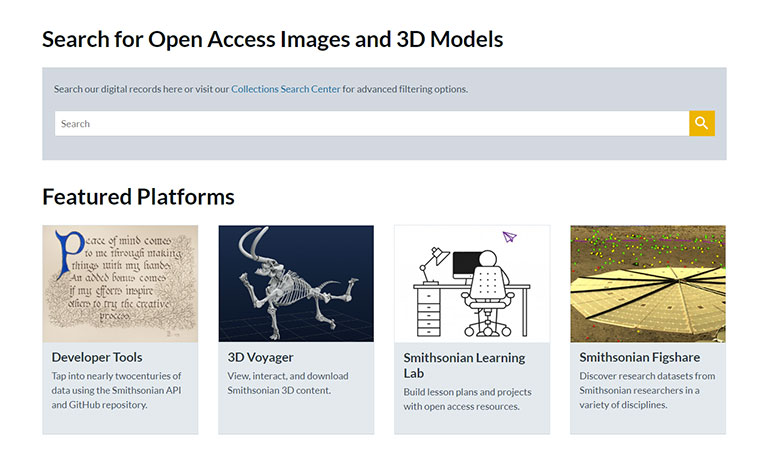Follow the Developer Tools title link
The height and width of the screenshot is (453, 770).
coord(97,357)
